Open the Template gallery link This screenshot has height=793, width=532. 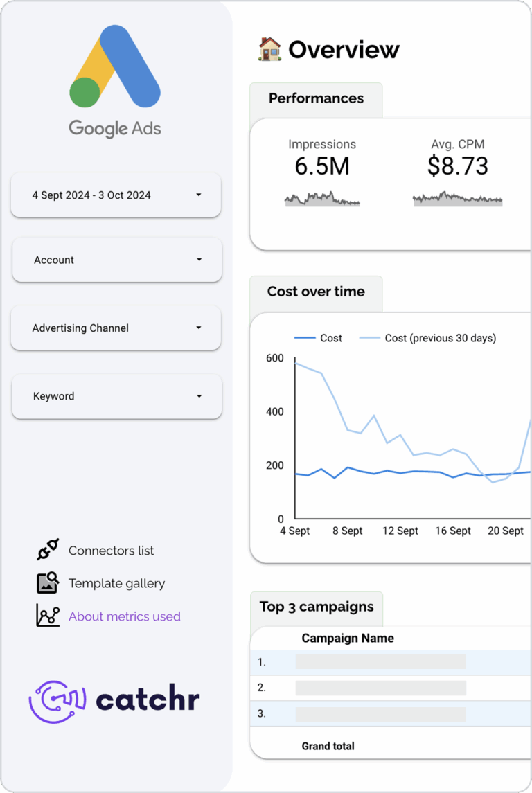pyautogui.click(x=116, y=583)
